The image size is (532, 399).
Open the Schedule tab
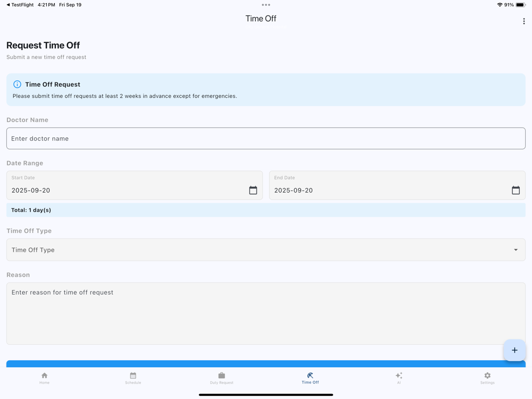pyautogui.click(x=133, y=378)
